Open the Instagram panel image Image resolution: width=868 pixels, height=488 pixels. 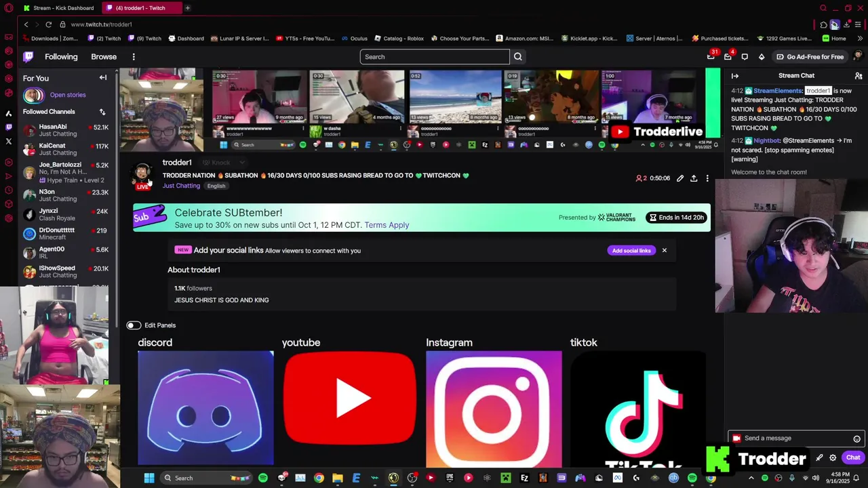coord(494,408)
